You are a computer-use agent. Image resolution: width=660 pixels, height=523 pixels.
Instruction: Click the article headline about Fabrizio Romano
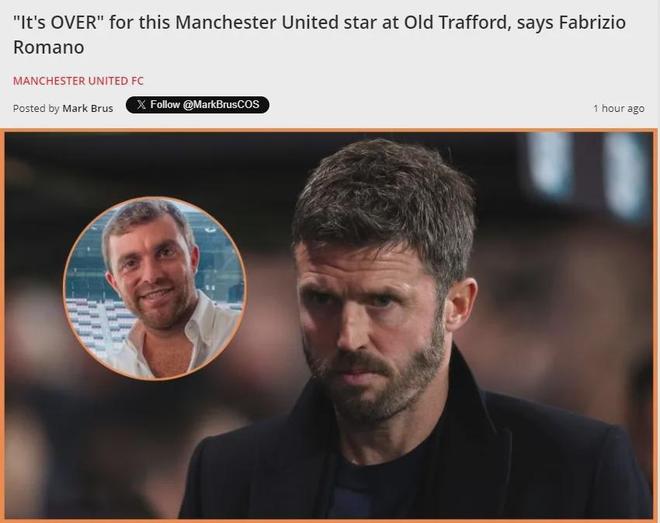[x=319, y=35]
